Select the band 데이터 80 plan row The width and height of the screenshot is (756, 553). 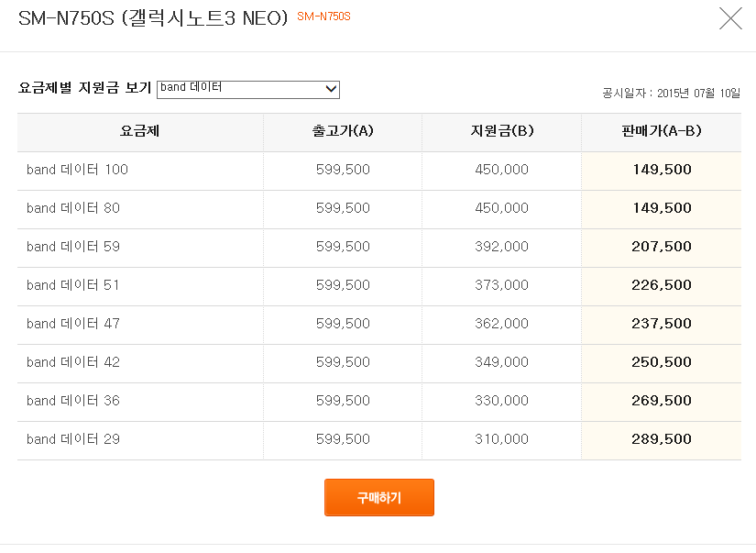click(379, 208)
